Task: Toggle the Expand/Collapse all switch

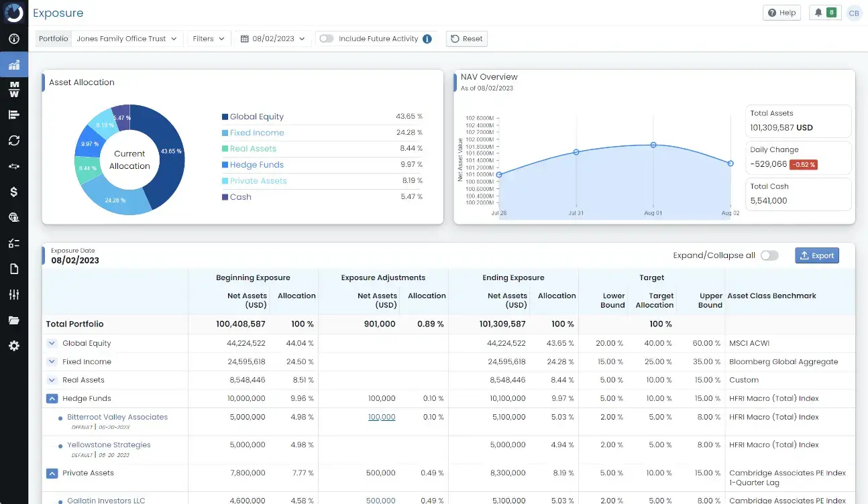Action: 769,255
